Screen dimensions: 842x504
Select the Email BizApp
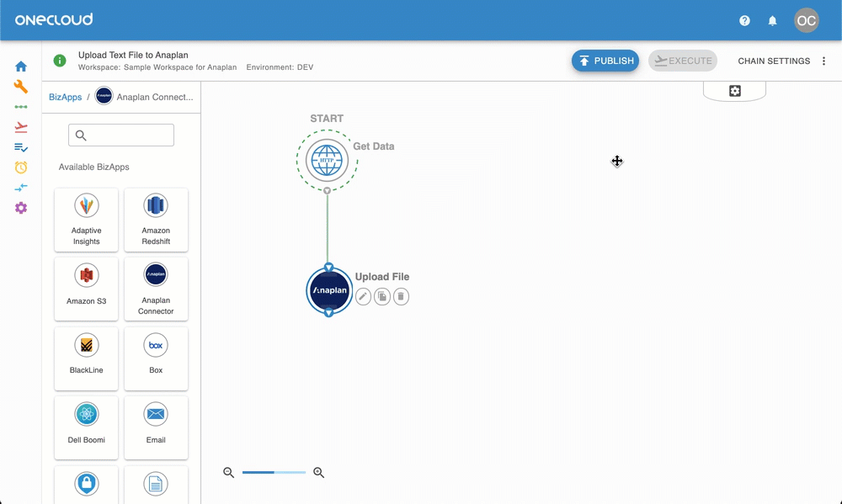pos(156,427)
